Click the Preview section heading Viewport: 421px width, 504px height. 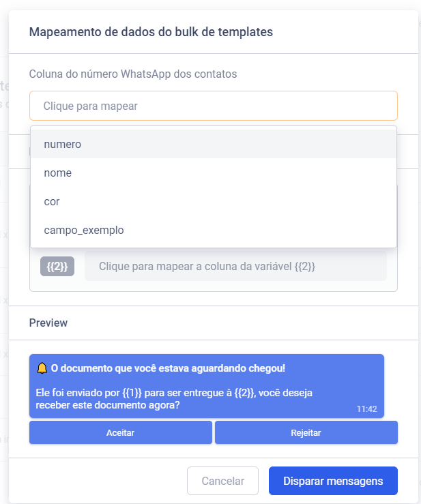[48, 323]
